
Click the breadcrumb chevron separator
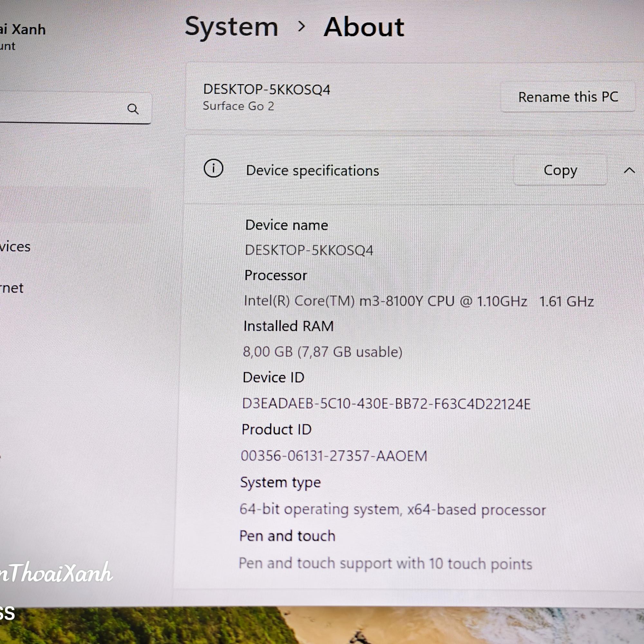301,26
